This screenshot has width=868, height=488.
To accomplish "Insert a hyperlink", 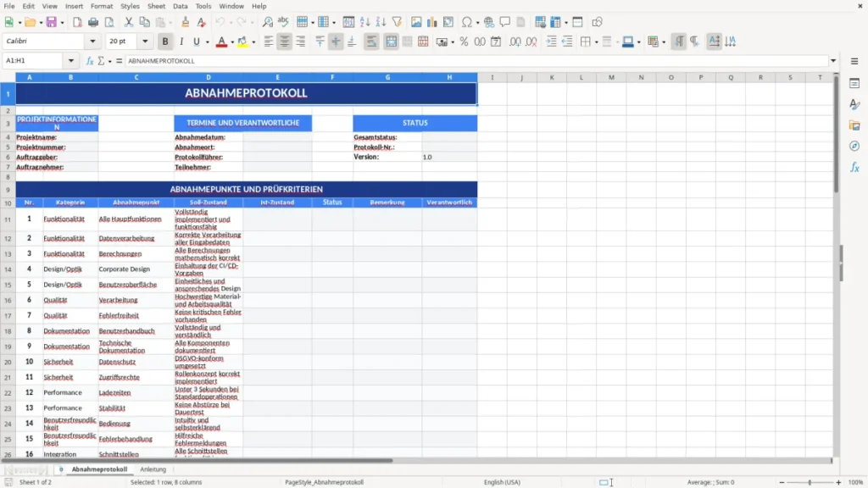I will pyautogui.click(x=489, y=22).
